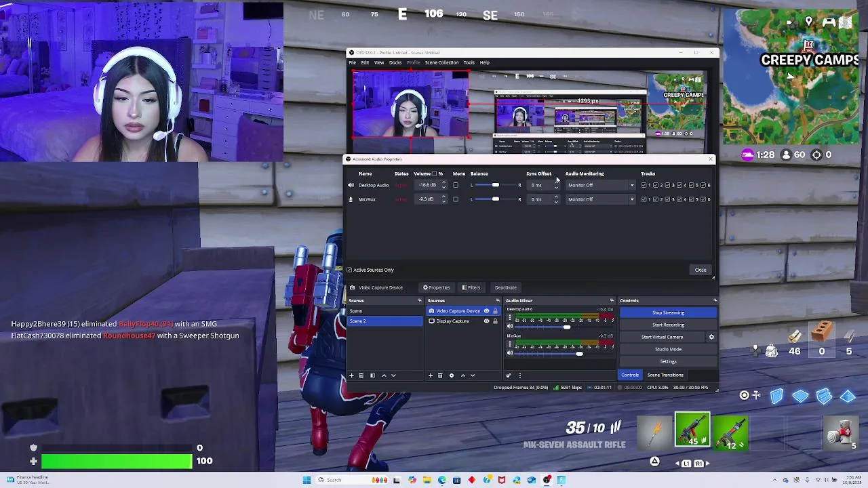Viewport: 868px width, 488px height.
Task: Open Mic/Aux options dots in the mixer
Action: pos(510,344)
